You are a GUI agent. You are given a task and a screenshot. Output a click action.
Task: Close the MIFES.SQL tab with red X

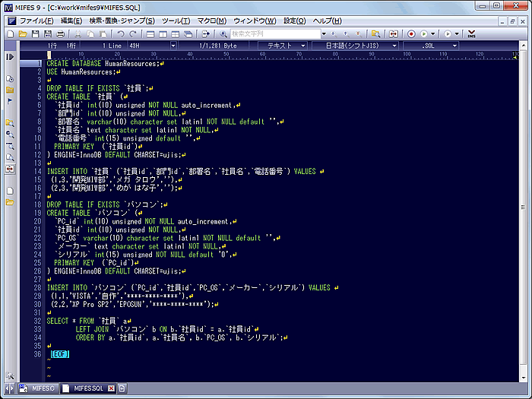coord(111,388)
